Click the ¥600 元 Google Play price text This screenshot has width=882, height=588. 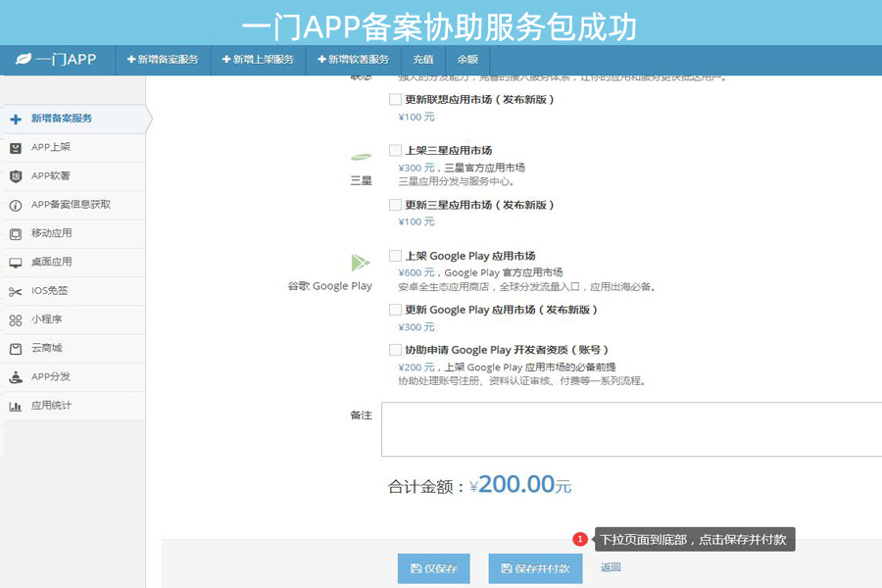416,272
